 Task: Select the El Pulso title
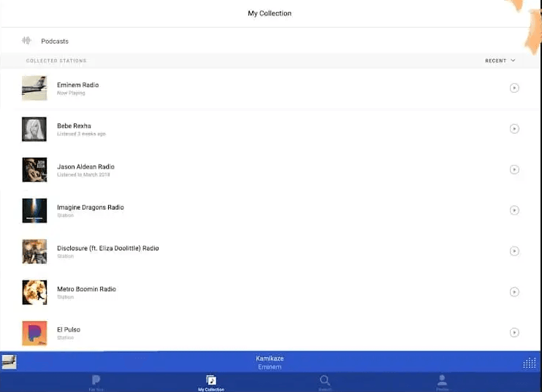(x=69, y=329)
